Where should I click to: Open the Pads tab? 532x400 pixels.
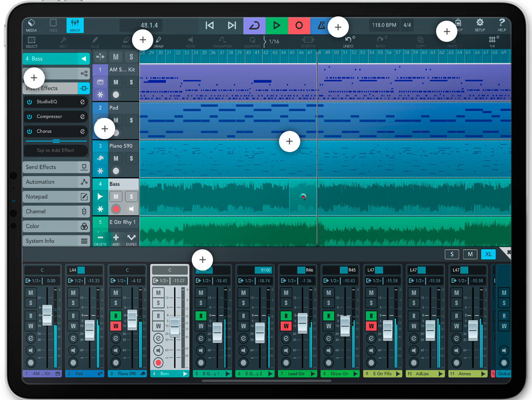click(53, 26)
